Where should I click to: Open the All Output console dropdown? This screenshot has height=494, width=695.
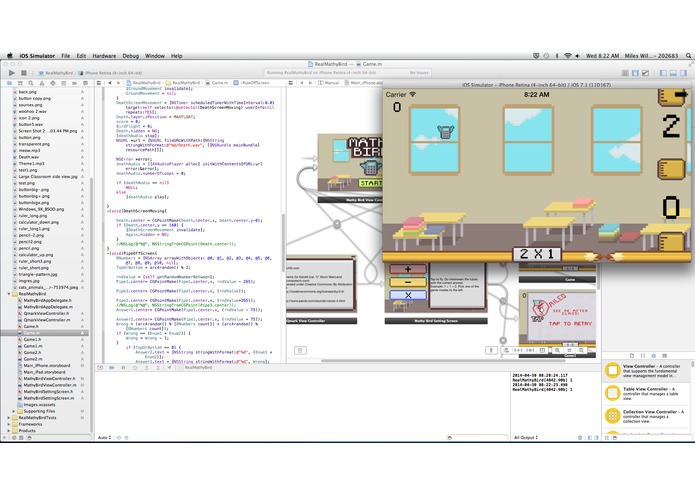pos(526,437)
